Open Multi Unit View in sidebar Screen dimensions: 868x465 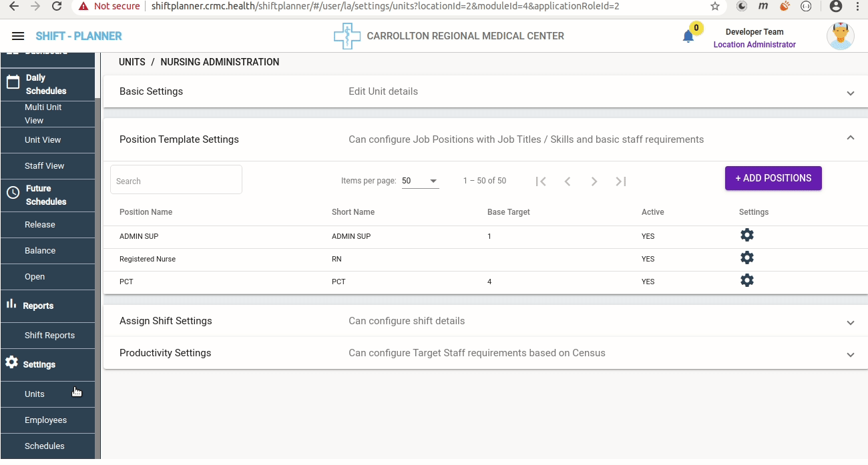click(43, 114)
